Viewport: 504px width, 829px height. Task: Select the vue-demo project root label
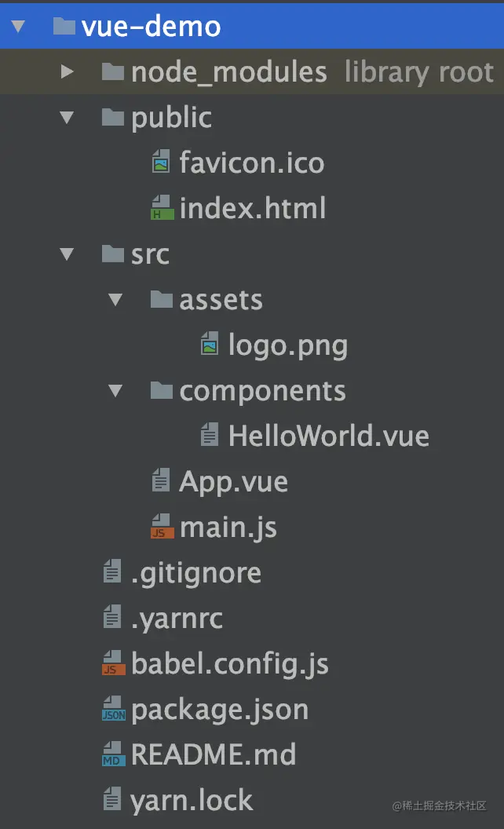click(151, 27)
